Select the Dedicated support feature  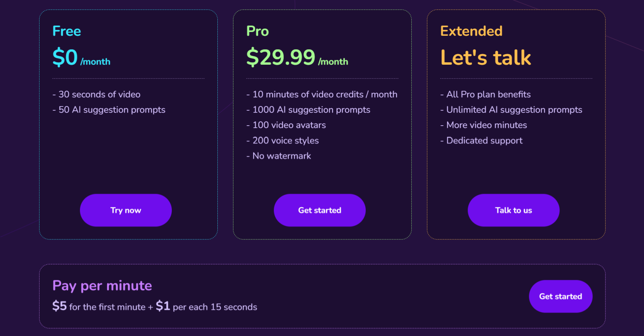pos(482,141)
